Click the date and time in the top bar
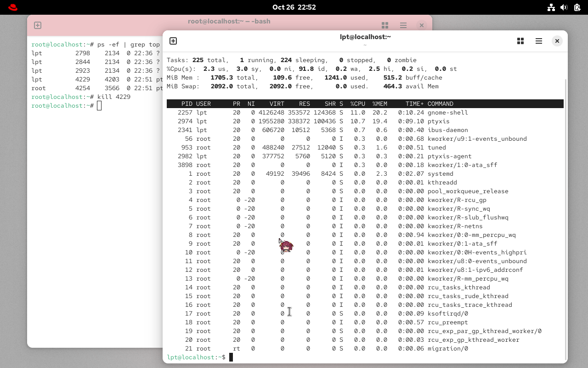 (294, 7)
